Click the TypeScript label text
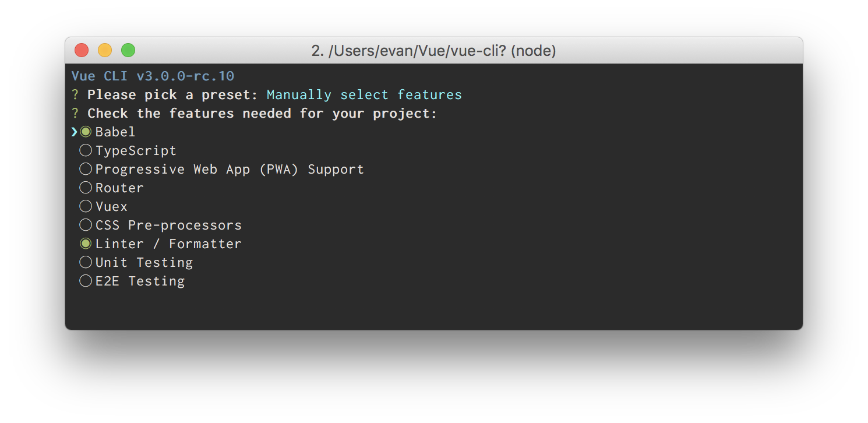868x423 pixels. pos(136,150)
